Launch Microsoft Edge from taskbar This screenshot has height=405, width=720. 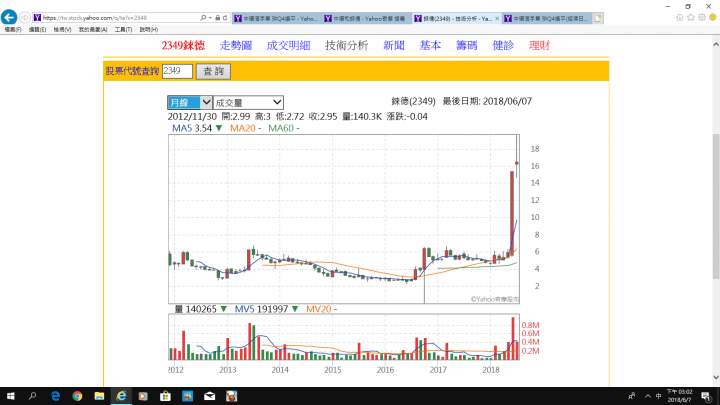55,396
